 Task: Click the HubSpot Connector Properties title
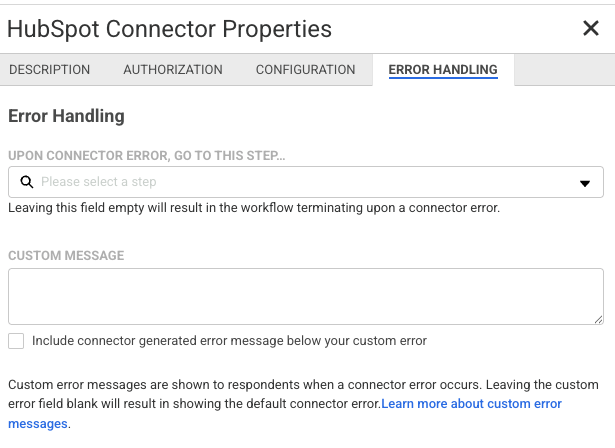pos(169,29)
